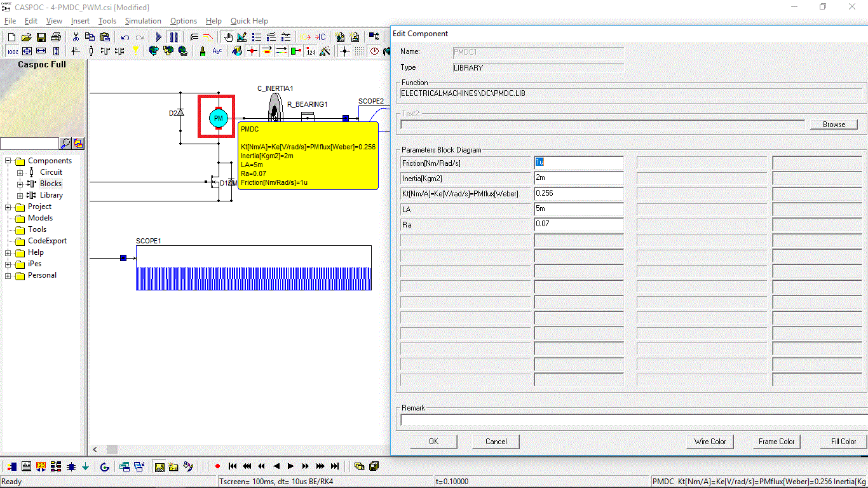
Task: Start simulation with blue play arrow
Action: click(x=159, y=37)
